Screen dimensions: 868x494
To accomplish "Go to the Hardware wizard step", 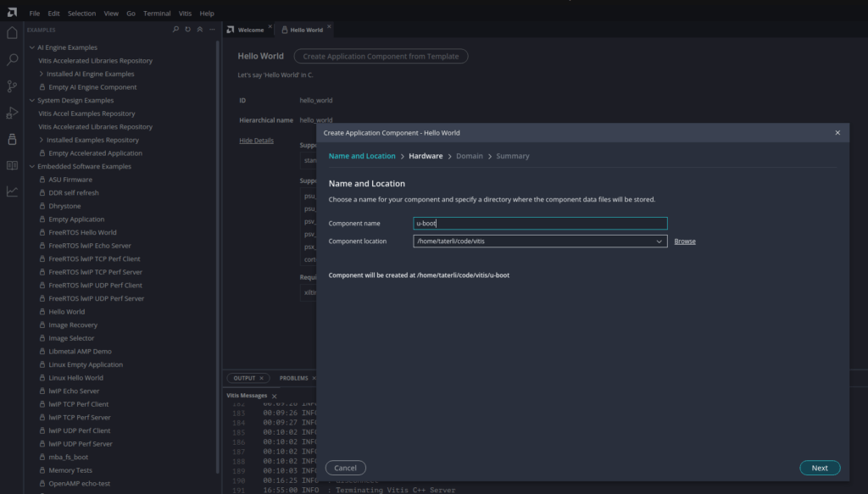I will click(426, 156).
